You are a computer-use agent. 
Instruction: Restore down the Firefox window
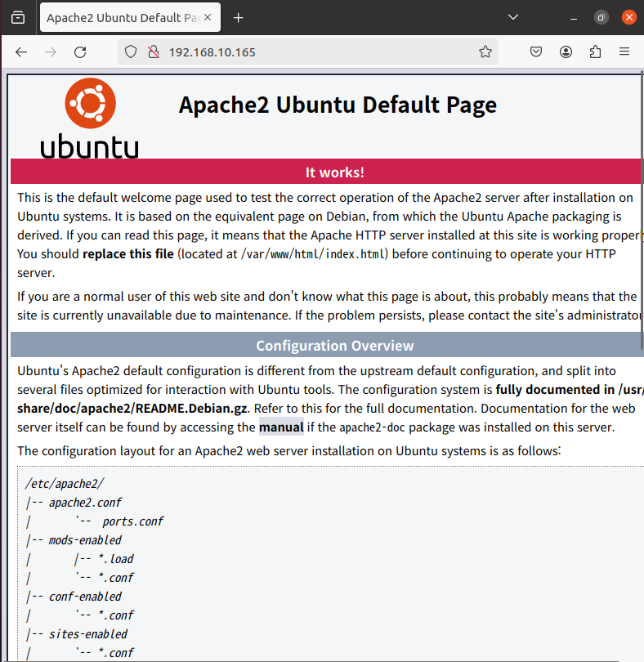coord(601,17)
